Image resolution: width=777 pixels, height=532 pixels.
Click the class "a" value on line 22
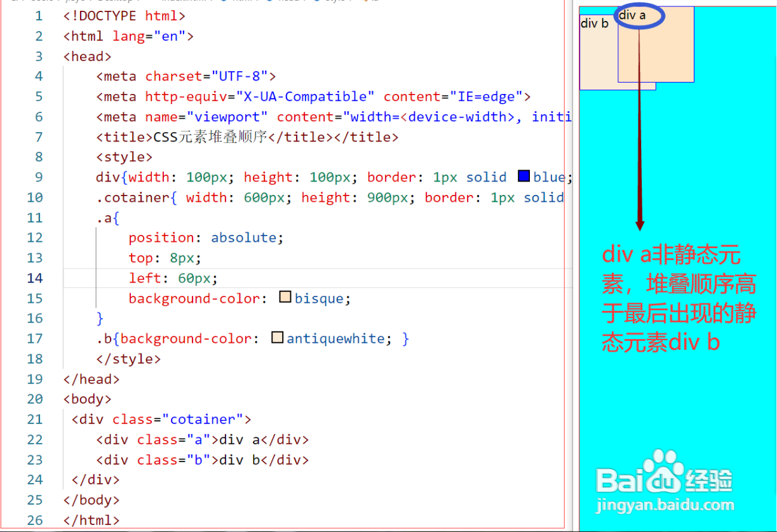click(x=198, y=440)
